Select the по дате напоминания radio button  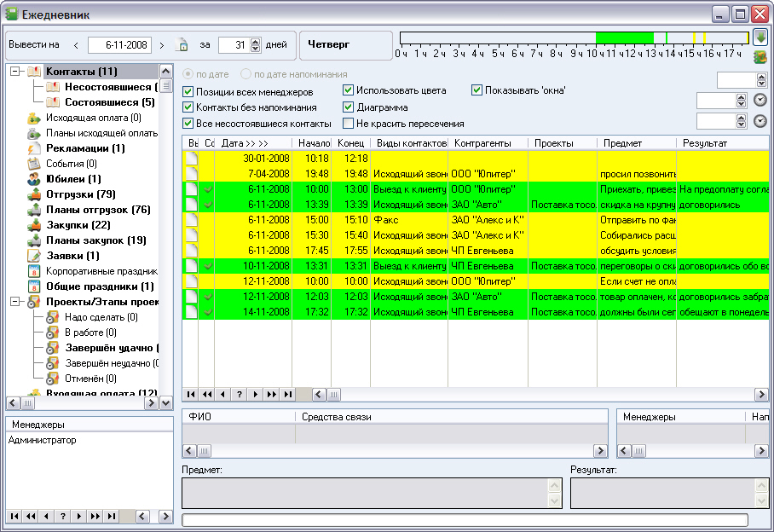[245, 74]
